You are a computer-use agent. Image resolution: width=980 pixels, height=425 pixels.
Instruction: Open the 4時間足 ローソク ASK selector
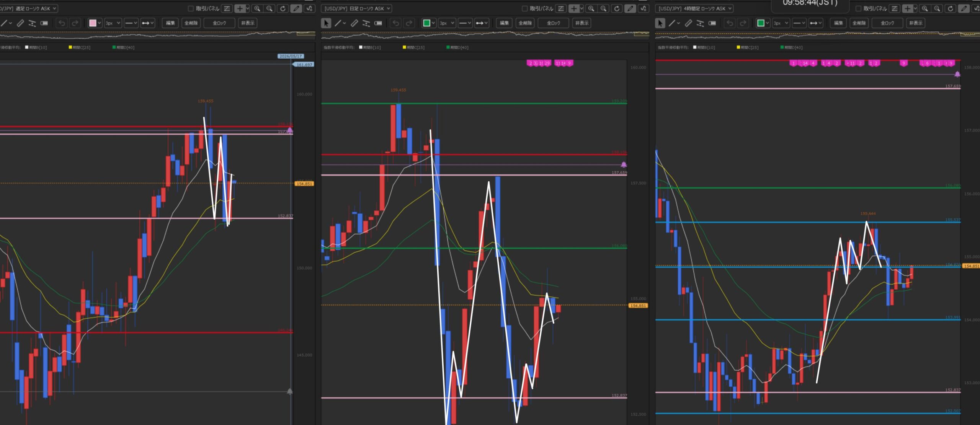(695, 8)
